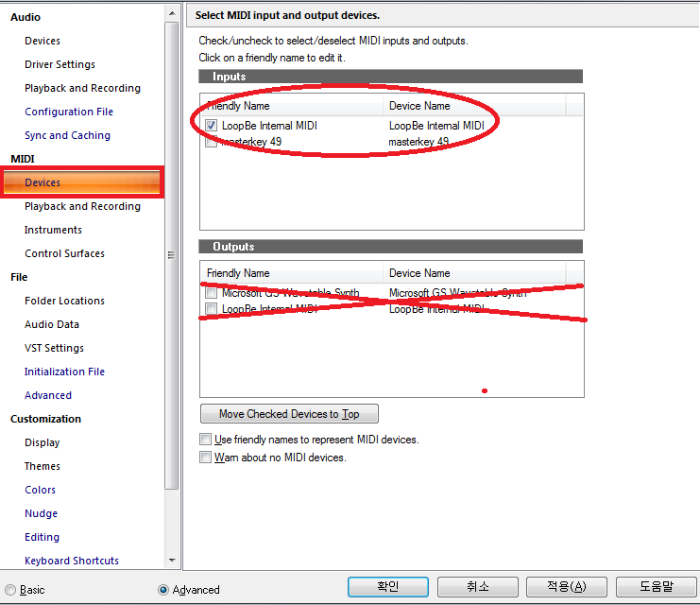
Task: Edit masterkey 49 friendly name
Action: (252, 142)
